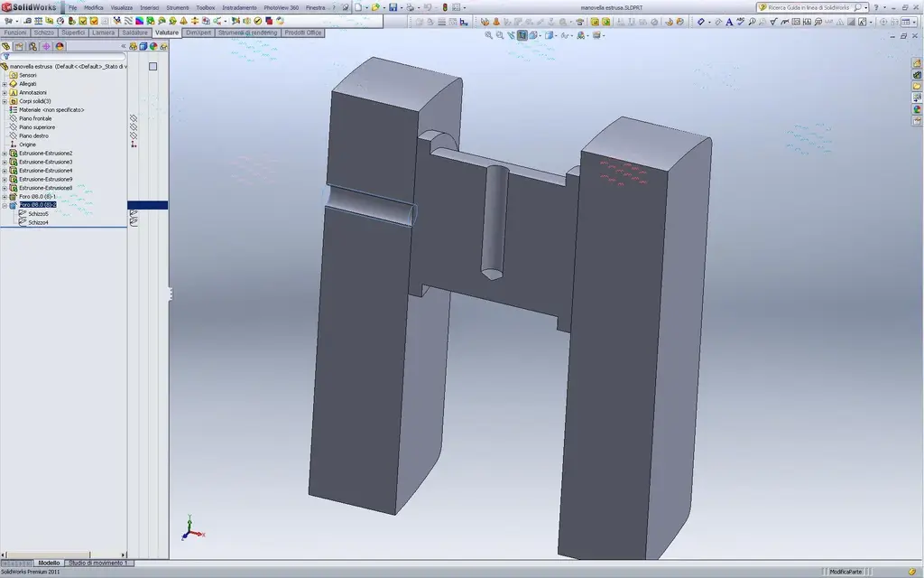Click ModificaParte in status bar
This screenshot has height=578, width=924.
point(845,572)
